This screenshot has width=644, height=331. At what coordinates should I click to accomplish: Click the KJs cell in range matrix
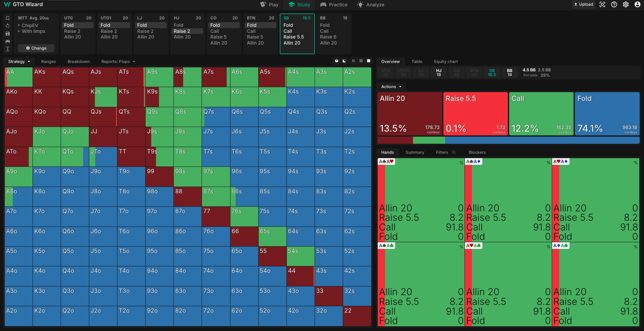pyautogui.click(x=103, y=97)
